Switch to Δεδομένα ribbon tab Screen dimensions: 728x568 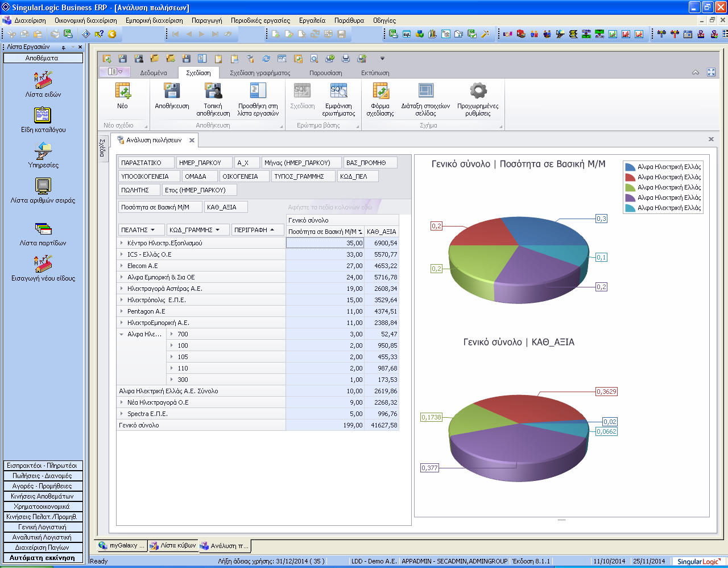tap(154, 73)
